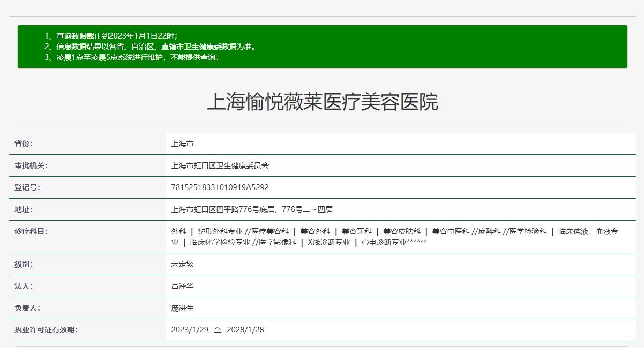The image size is (644, 348).
Task: Click the 级别 row label
Action: (23, 264)
